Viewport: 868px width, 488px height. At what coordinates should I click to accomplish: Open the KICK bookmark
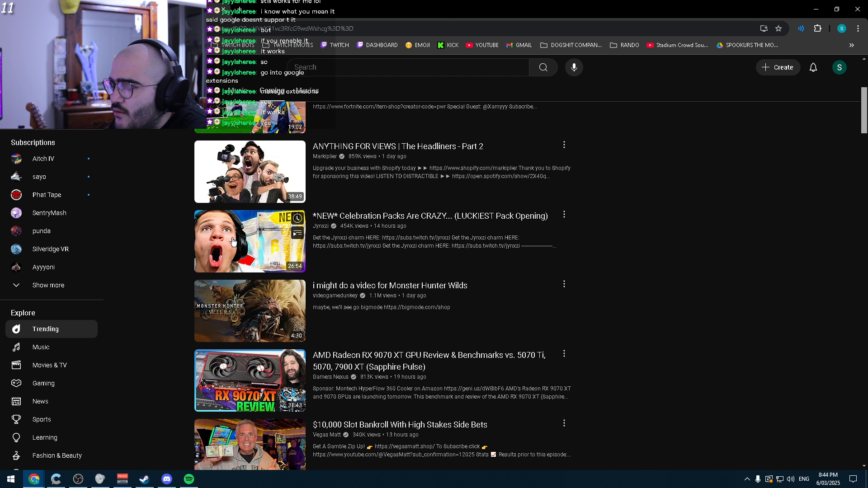(x=448, y=45)
